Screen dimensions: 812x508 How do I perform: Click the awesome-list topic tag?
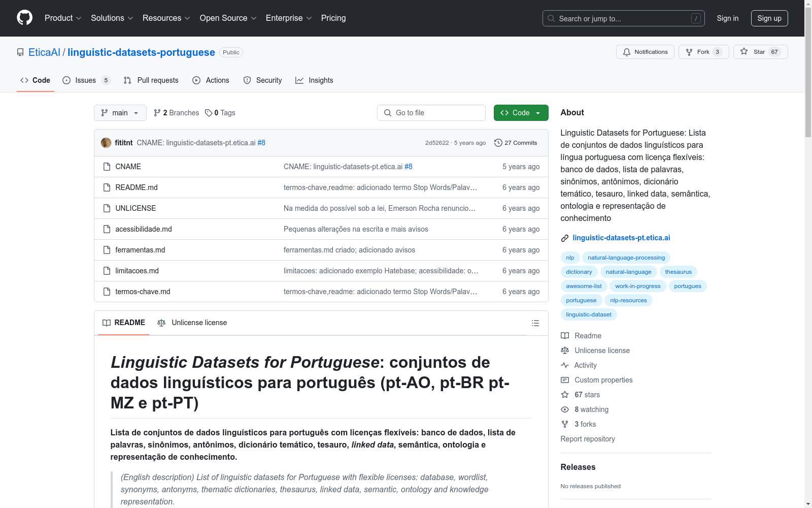point(584,286)
